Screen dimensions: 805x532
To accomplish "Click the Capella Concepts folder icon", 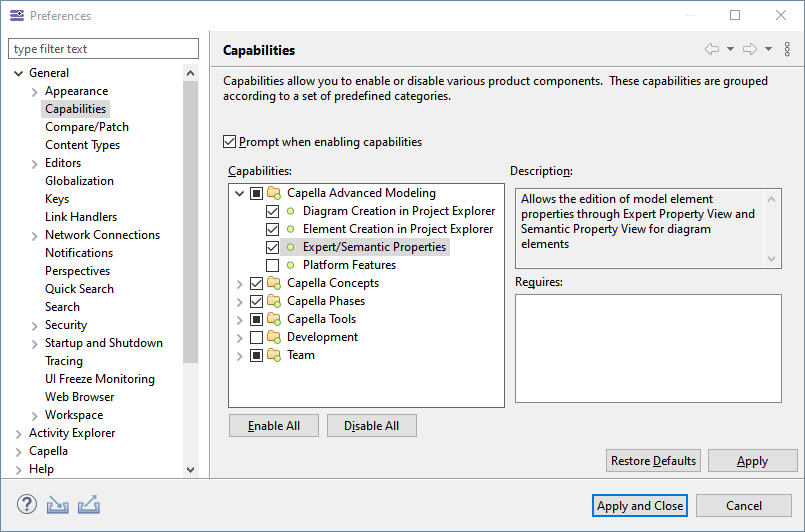I will (x=274, y=283).
